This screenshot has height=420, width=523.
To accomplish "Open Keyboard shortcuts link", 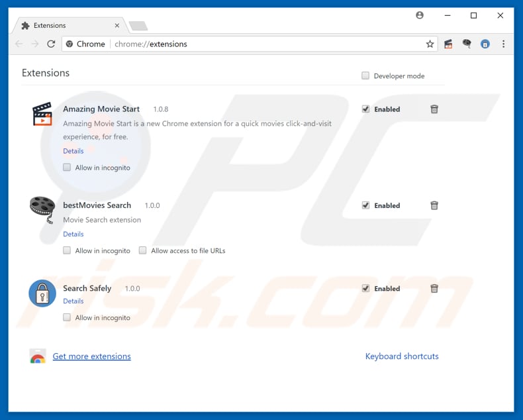I will click(402, 356).
